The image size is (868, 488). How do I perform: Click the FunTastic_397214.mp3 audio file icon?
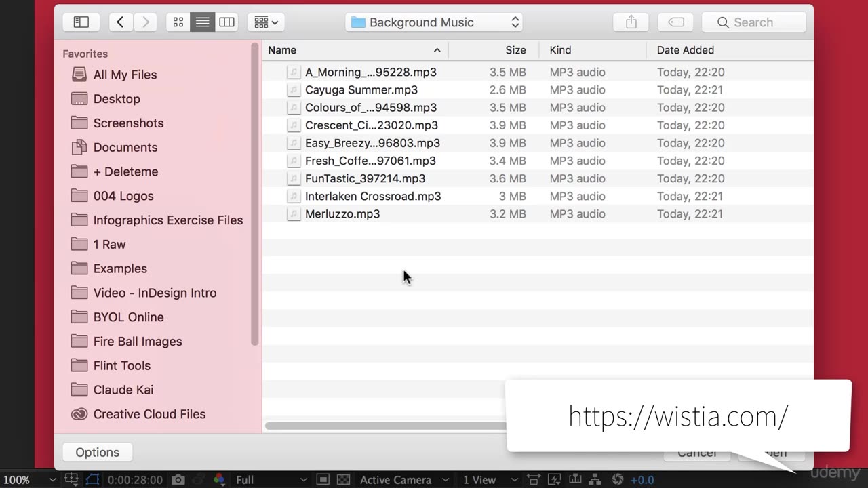[x=293, y=178]
